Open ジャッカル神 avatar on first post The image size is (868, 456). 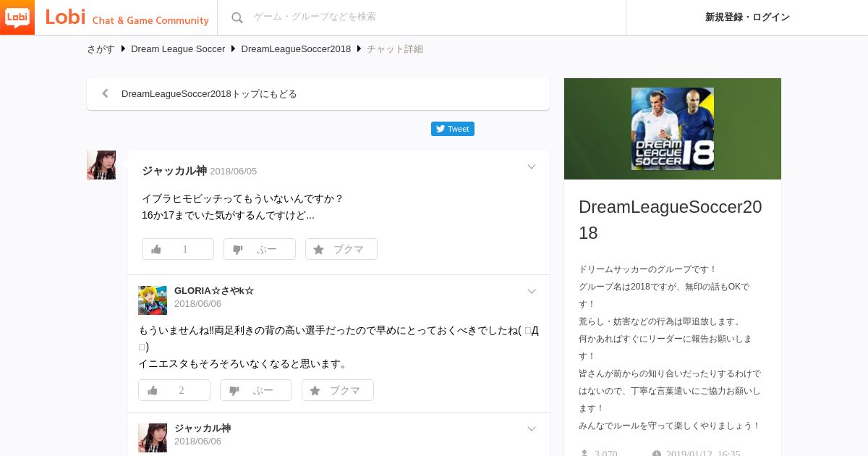(101, 165)
